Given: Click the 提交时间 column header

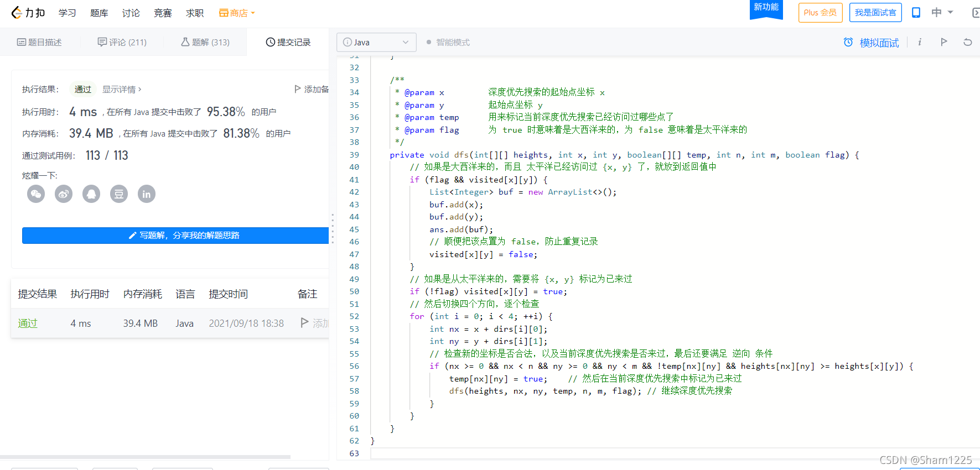Looking at the screenshot, I should [229, 294].
